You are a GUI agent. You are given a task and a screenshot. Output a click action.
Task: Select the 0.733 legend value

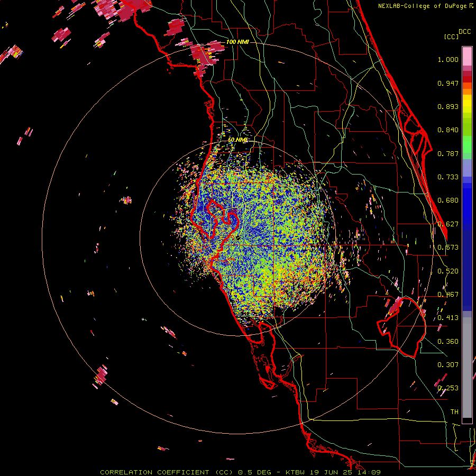tap(448, 177)
